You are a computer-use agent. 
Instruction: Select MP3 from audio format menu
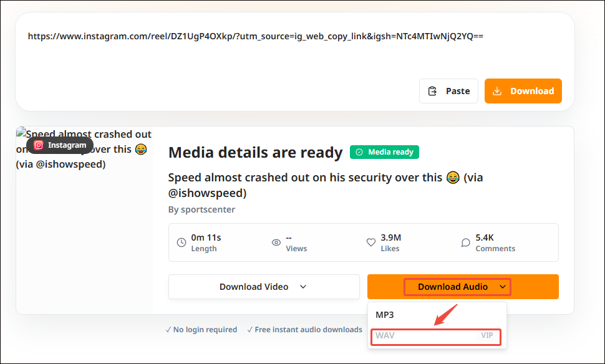437,315
